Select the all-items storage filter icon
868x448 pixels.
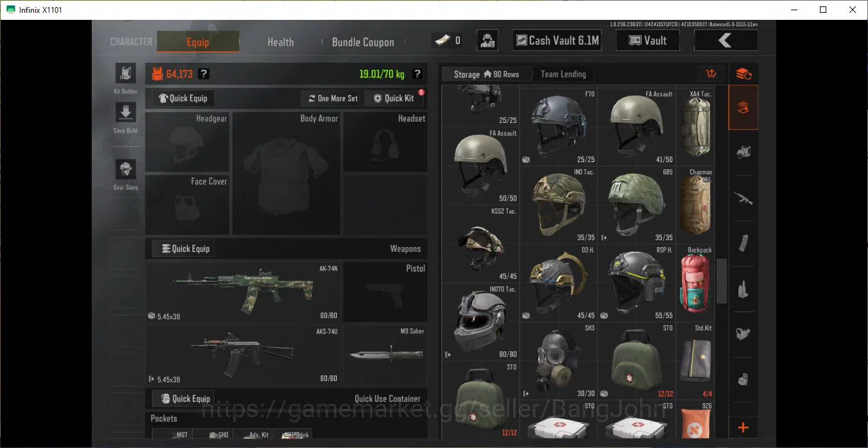click(x=744, y=108)
